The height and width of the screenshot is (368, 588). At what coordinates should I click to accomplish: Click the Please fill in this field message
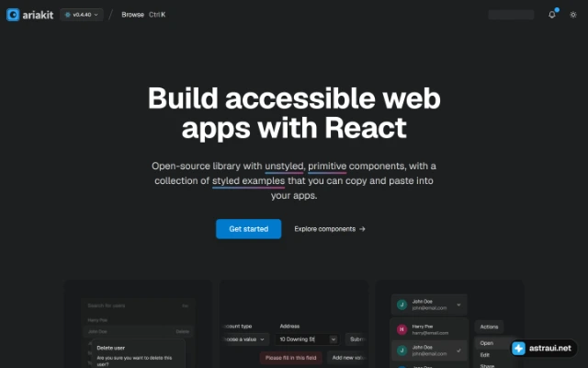pyautogui.click(x=290, y=358)
